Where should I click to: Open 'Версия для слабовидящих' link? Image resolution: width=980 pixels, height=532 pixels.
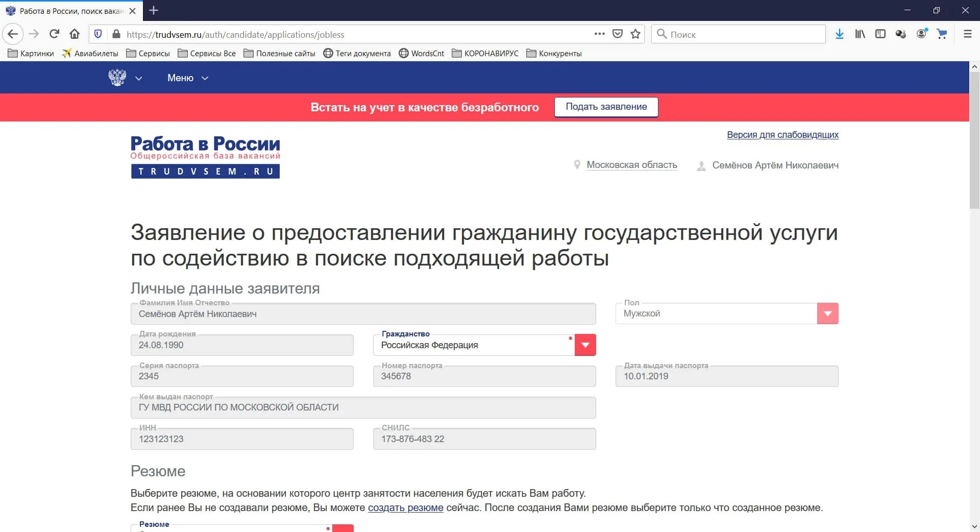tap(782, 135)
